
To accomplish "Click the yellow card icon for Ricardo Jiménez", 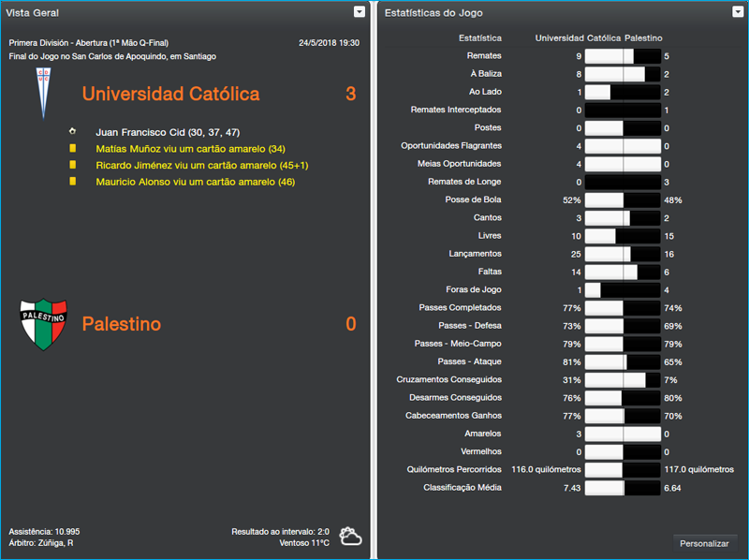I will point(72,165).
